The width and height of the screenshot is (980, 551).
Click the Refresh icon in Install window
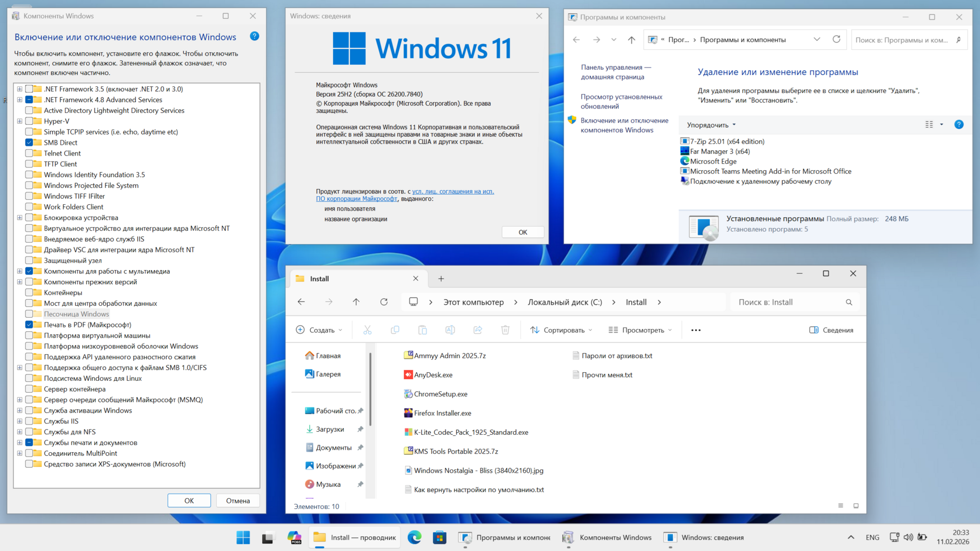(x=384, y=302)
